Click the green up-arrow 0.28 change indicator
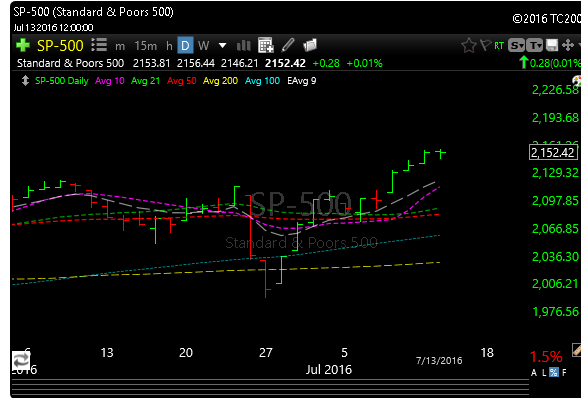581x398 pixels. (x=550, y=63)
